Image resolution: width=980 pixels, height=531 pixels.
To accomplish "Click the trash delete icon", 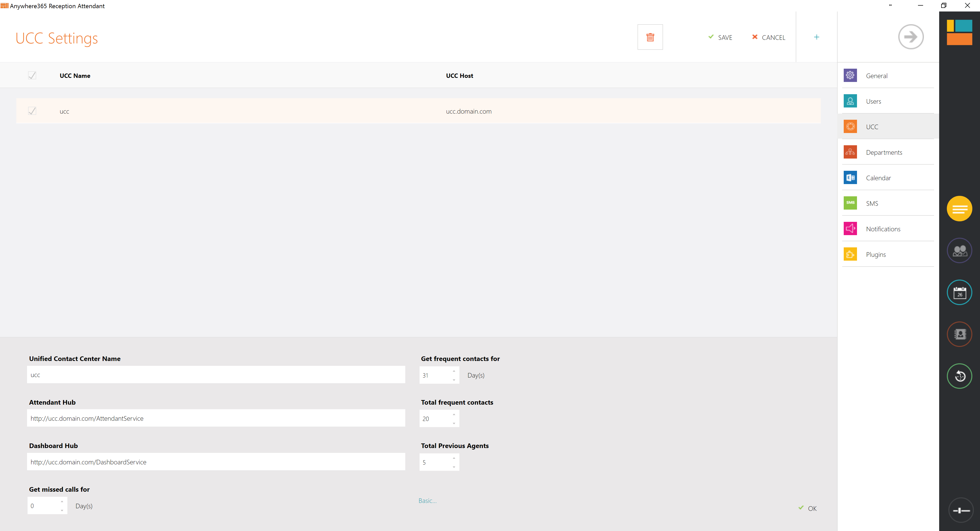I will (650, 37).
